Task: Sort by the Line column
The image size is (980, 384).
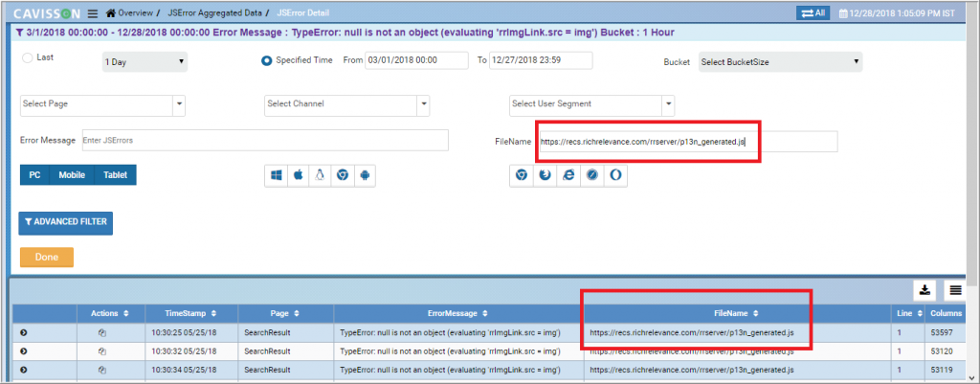Action: 918,313
